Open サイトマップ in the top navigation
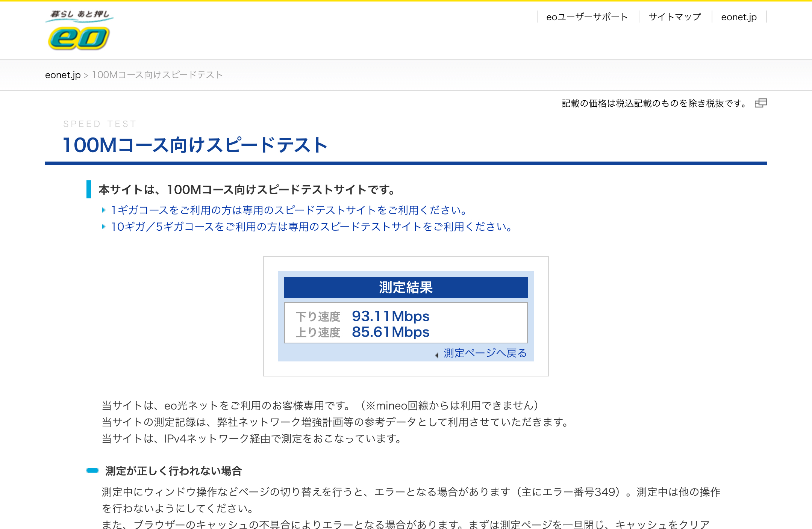 pos(675,17)
